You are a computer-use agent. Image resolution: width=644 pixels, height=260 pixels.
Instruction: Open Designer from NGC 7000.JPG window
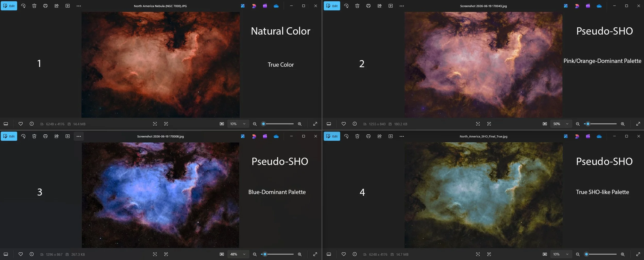tap(254, 6)
